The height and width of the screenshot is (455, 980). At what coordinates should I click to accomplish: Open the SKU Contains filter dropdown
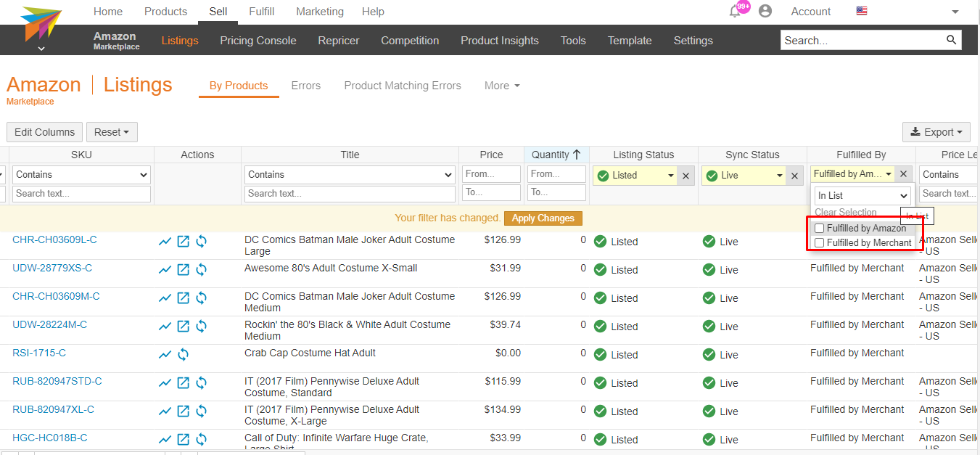81,175
